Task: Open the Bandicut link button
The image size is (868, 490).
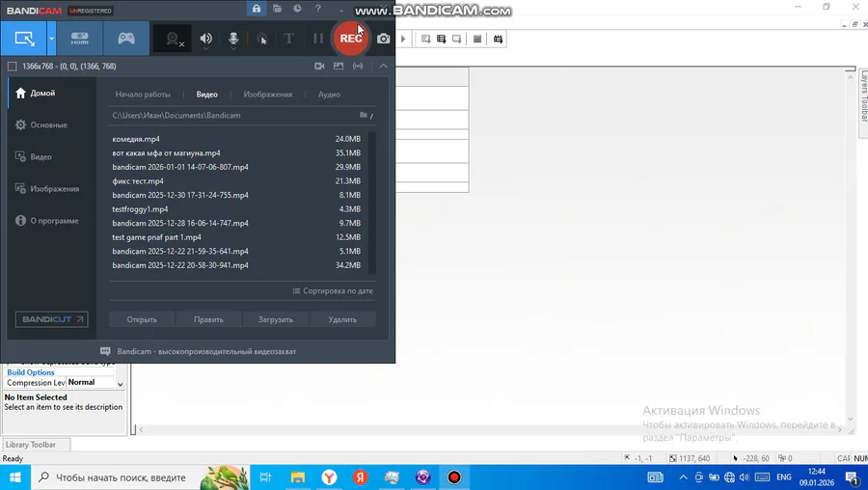Action: coord(51,319)
